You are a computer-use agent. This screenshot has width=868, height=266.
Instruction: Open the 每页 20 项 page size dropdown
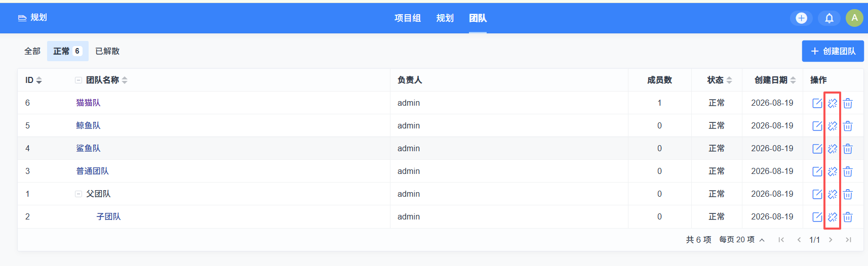tap(742, 240)
